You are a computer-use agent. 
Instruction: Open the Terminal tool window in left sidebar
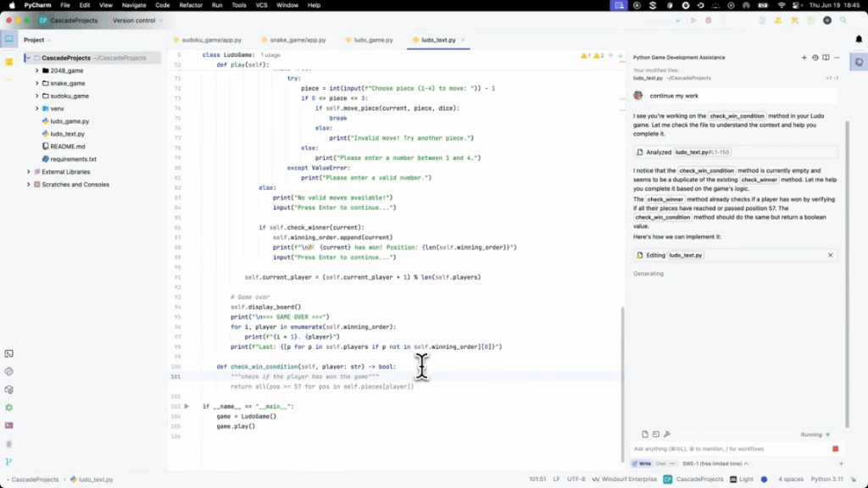click(8, 425)
